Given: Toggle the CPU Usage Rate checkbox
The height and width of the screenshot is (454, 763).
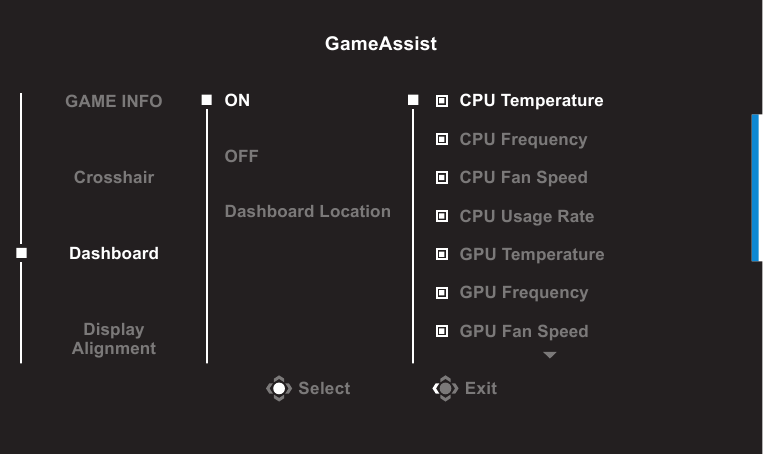Looking at the screenshot, I should 442,216.
